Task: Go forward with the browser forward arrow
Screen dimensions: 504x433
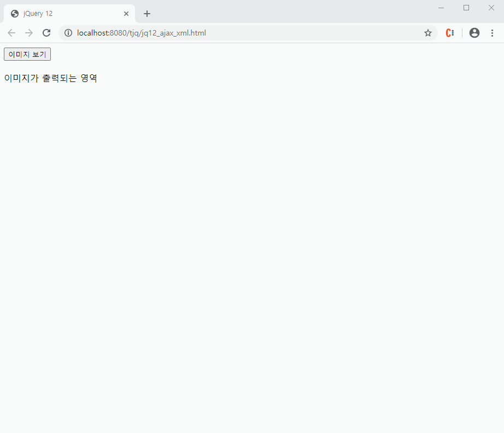Action: pyautogui.click(x=29, y=33)
